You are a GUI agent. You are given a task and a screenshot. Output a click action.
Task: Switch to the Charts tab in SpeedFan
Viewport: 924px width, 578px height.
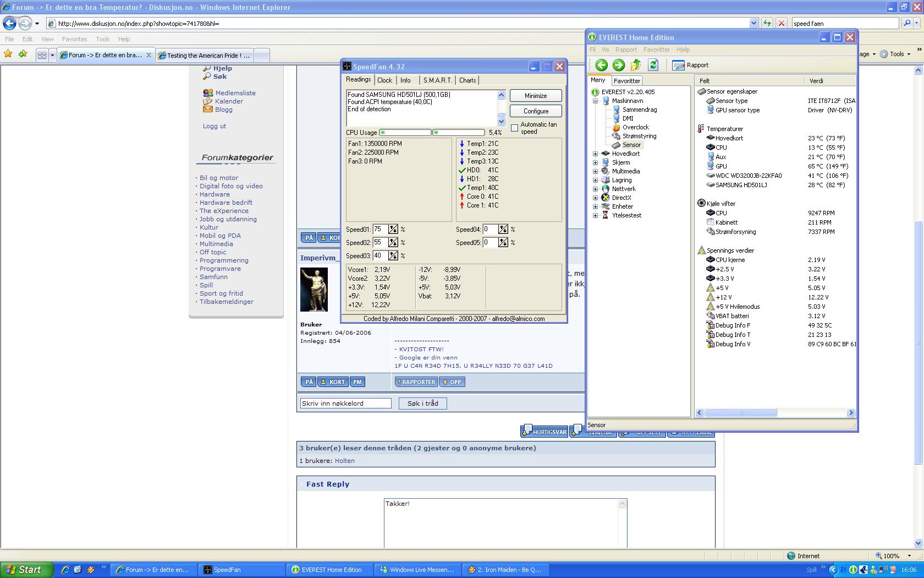coord(468,80)
